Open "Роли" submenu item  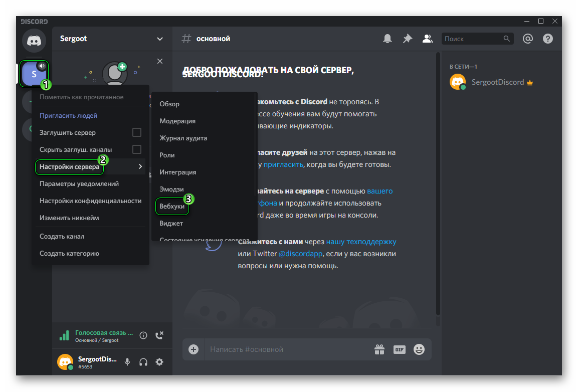point(204,155)
